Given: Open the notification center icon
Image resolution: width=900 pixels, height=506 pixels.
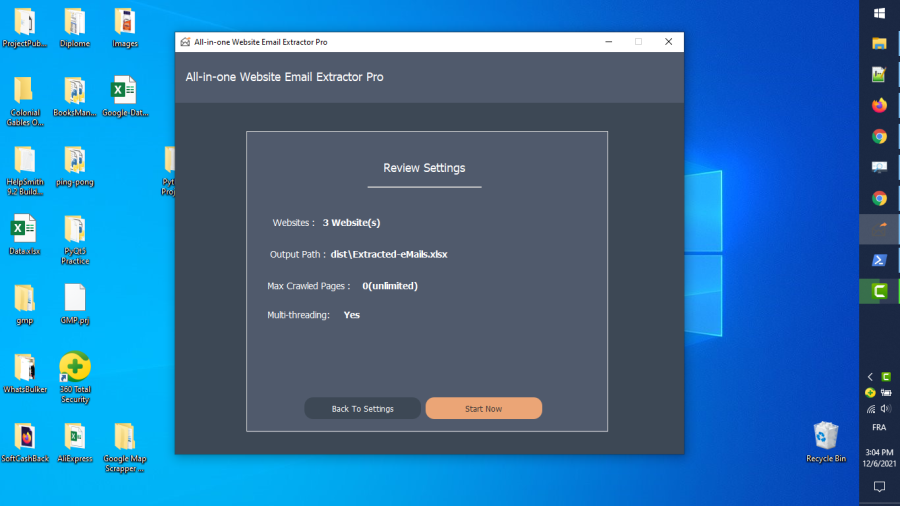Looking at the screenshot, I should (879, 486).
